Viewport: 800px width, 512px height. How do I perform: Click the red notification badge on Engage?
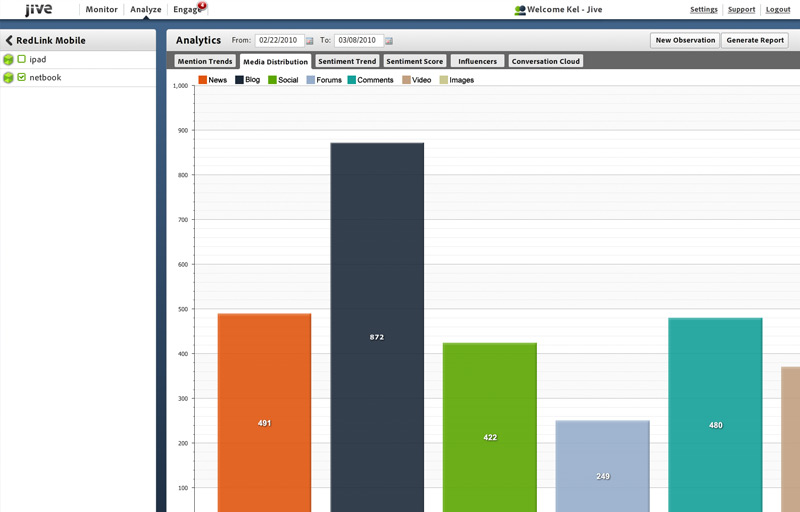click(x=202, y=5)
